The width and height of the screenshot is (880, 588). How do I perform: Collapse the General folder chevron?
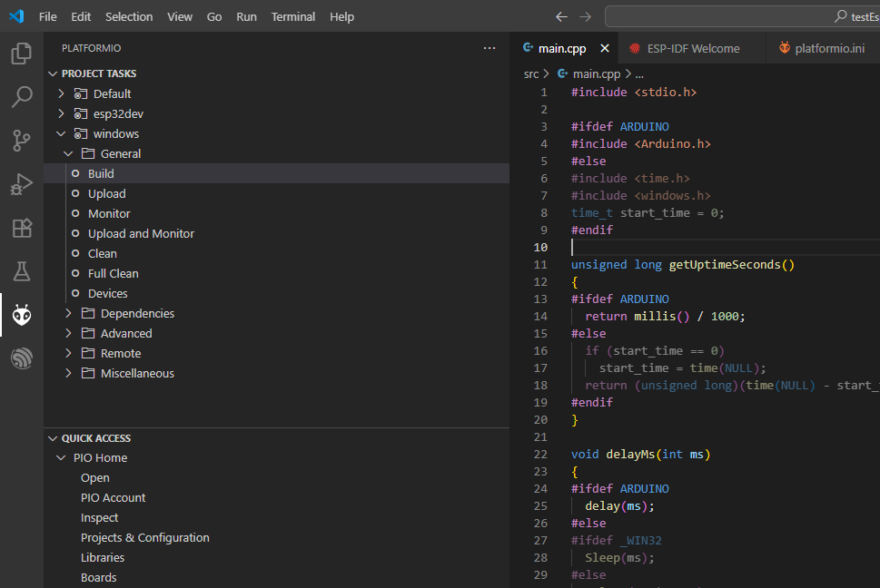[68, 153]
